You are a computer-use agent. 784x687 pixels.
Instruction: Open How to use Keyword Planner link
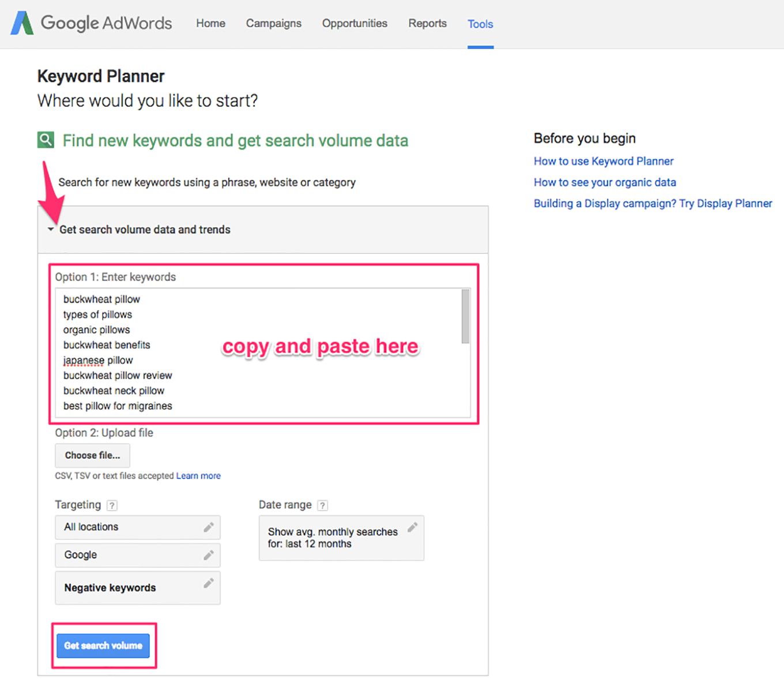(x=604, y=161)
